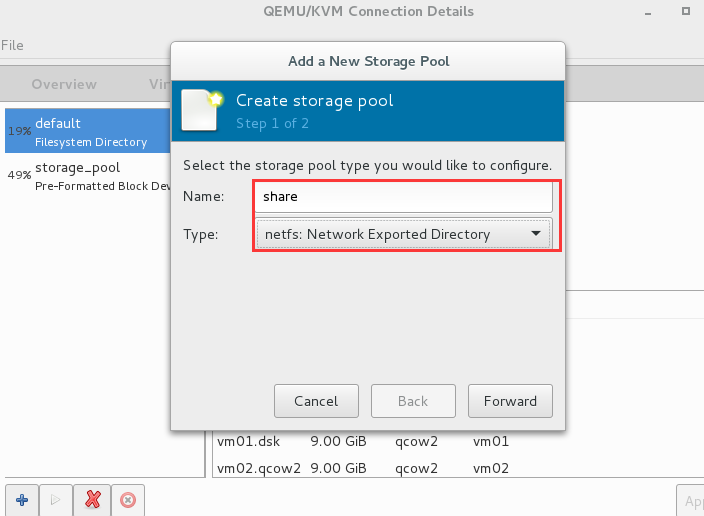The image size is (704, 516).
Task: Click the blue plus add pool icon
Action: pyautogui.click(x=22, y=500)
